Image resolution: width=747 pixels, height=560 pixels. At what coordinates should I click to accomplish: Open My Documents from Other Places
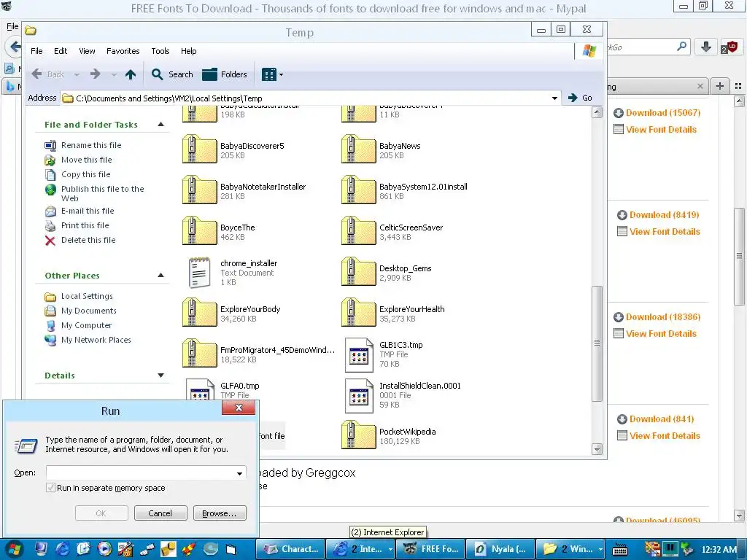(x=88, y=311)
